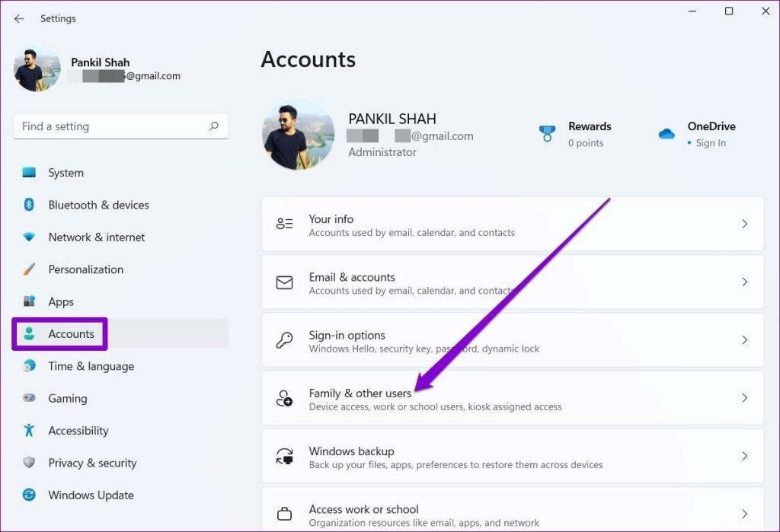Click the Windows Update sync icon
The width and height of the screenshot is (780, 532).
coord(29,495)
